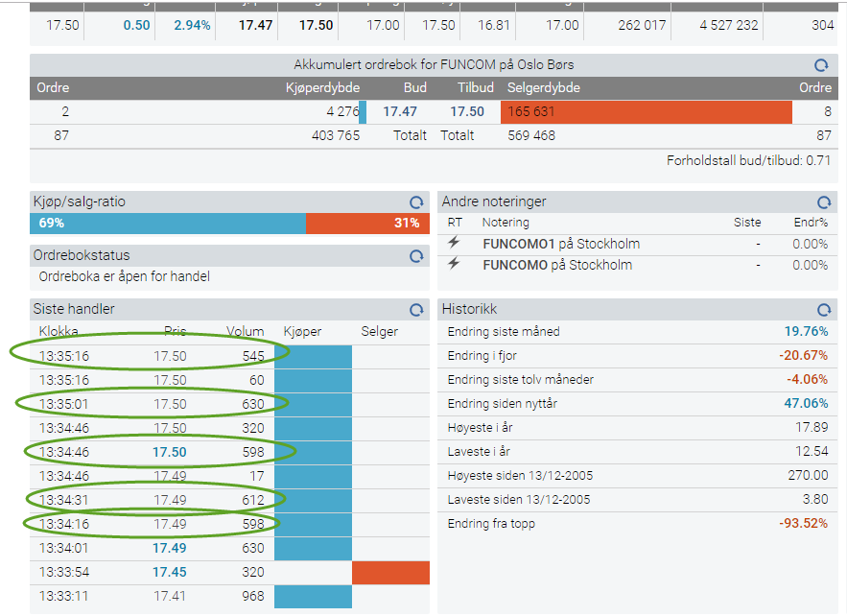Click the Kjøperdybde column header

pyautogui.click(x=322, y=88)
